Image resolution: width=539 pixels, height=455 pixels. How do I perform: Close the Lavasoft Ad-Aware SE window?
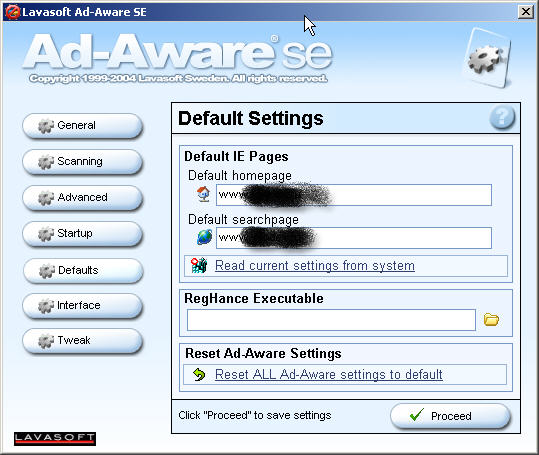[x=526, y=12]
